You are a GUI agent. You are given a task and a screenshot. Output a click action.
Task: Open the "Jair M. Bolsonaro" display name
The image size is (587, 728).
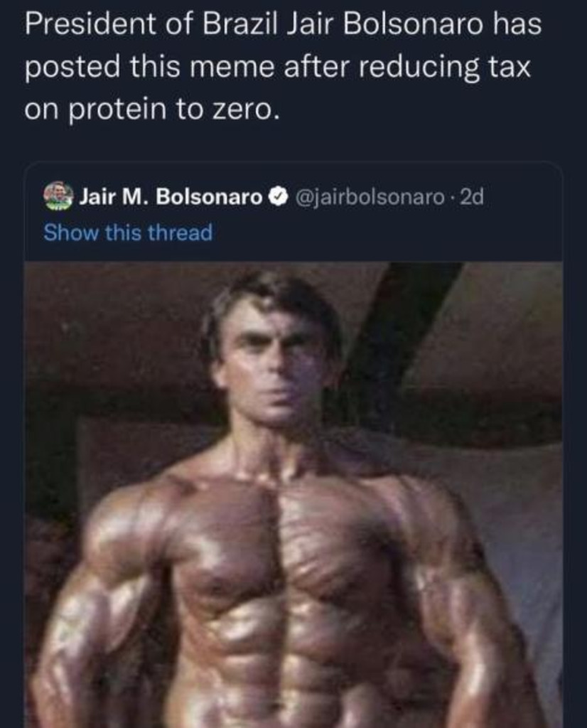point(171,197)
